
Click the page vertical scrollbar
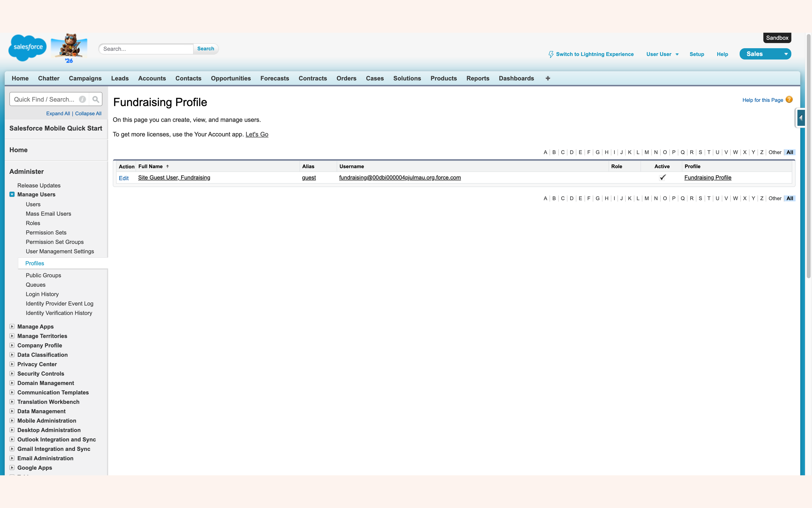pyautogui.click(x=809, y=156)
